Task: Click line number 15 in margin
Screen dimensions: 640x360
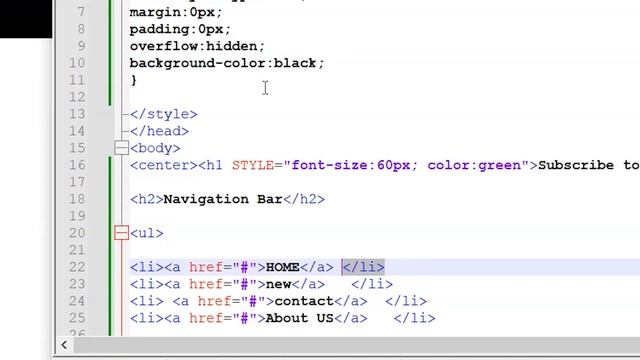Action: pos(77,148)
